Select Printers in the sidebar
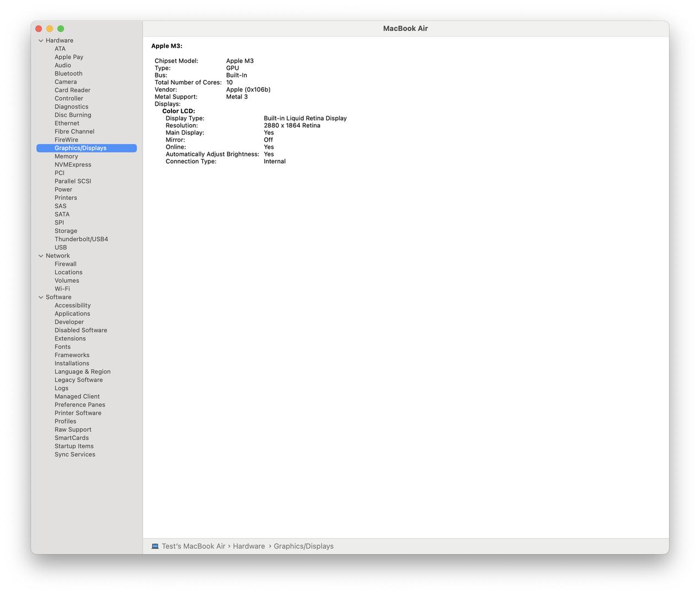700x595 pixels. click(x=66, y=198)
